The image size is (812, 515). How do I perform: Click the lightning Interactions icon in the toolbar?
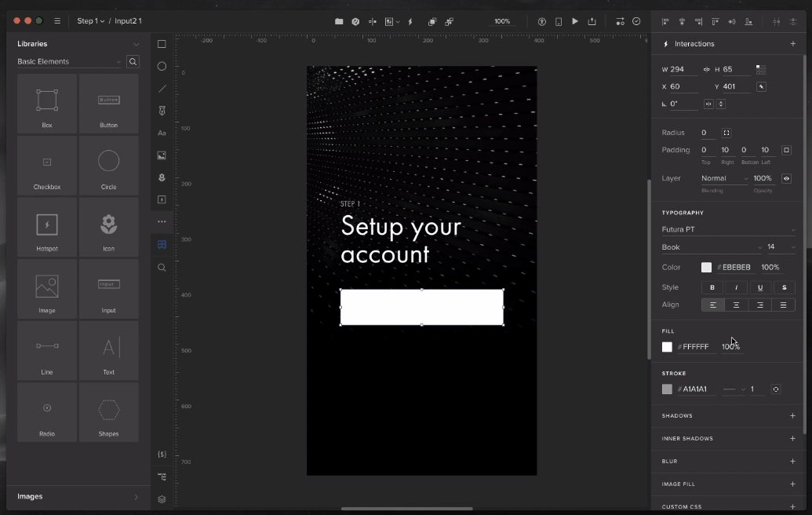click(411, 21)
